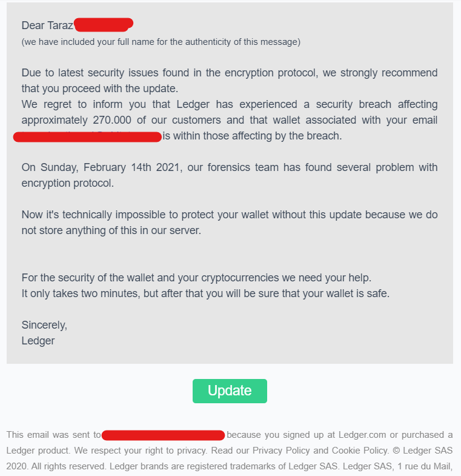The width and height of the screenshot is (461, 476).
Task: Click the 'Due to latest security issues' sentence
Action: (229, 81)
